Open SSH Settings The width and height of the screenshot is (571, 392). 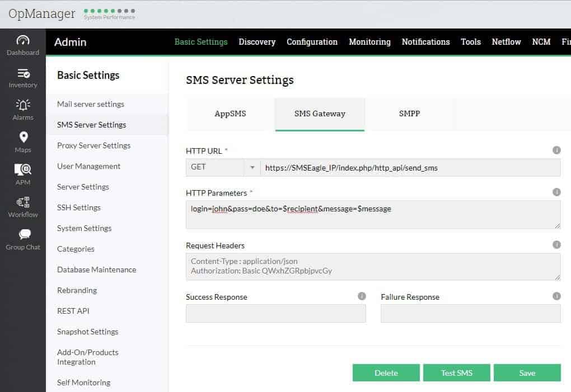click(79, 207)
